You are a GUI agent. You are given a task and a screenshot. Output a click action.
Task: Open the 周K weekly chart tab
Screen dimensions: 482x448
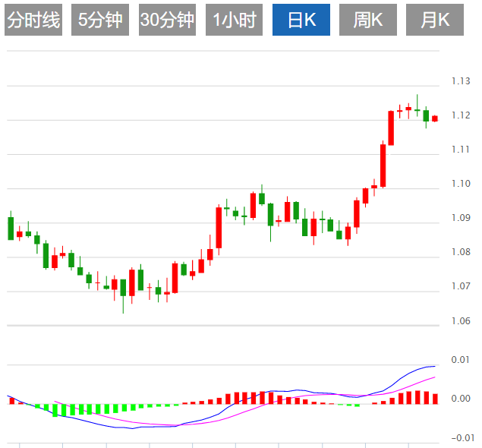pyautogui.click(x=368, y=20)
